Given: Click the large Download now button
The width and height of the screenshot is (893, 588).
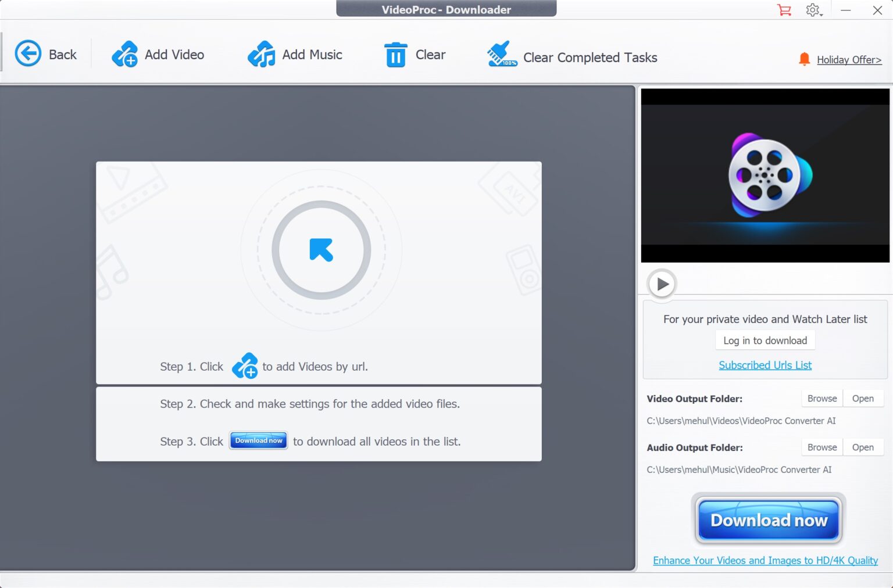Looking at the screenshot, I should (767, 519).
